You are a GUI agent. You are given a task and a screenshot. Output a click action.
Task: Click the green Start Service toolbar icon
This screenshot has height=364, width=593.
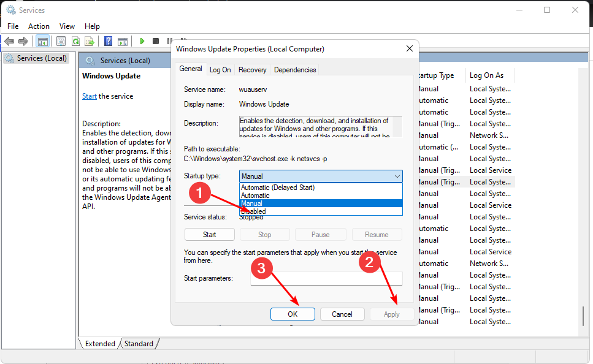(142, 41)
